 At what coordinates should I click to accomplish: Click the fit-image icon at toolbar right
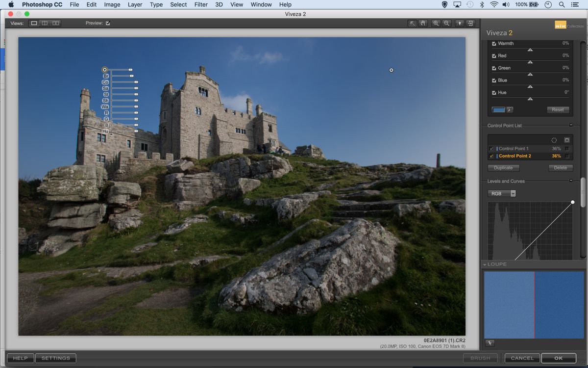(470, 23)
